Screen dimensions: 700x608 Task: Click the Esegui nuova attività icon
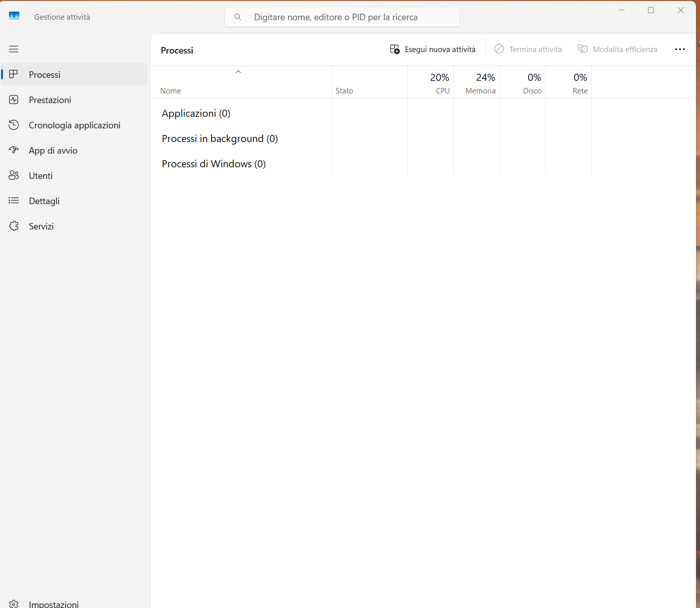click(395, 49)
